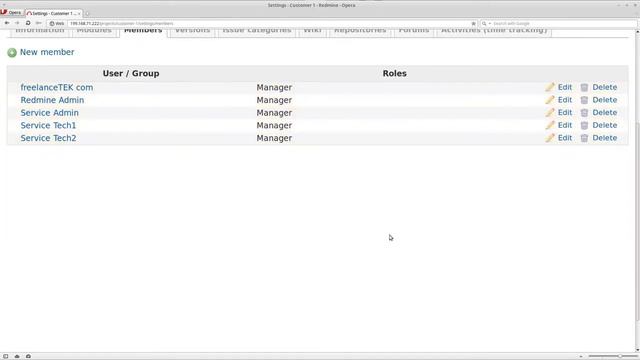This screenshot has width=640, height=360.
Task: Click the New member link
Action: 47,52
